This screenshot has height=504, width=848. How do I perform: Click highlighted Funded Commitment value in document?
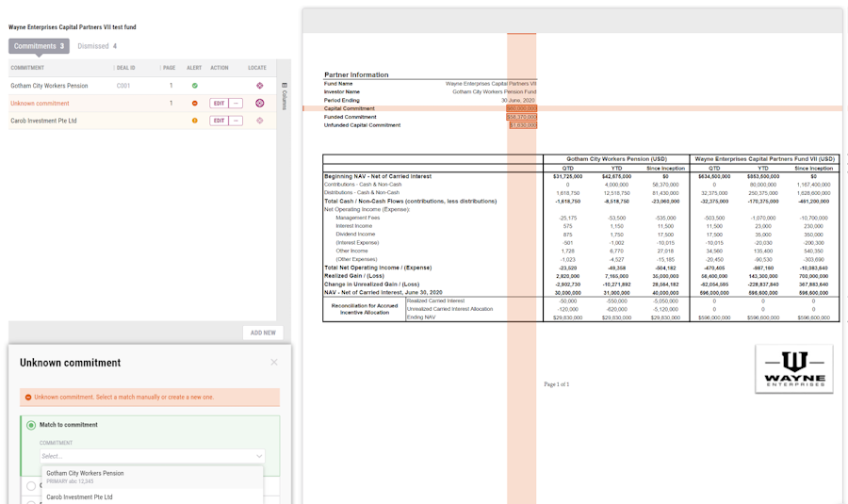click(522, 117)
